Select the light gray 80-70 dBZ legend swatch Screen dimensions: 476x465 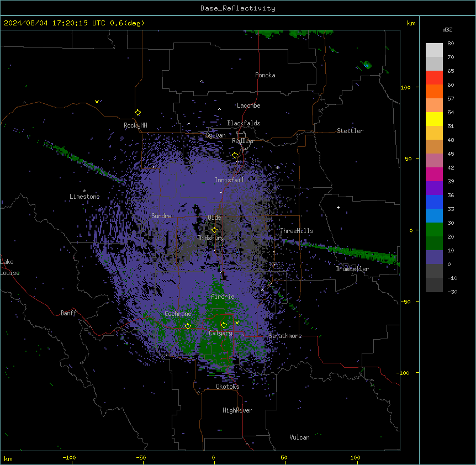click(434, 50)
